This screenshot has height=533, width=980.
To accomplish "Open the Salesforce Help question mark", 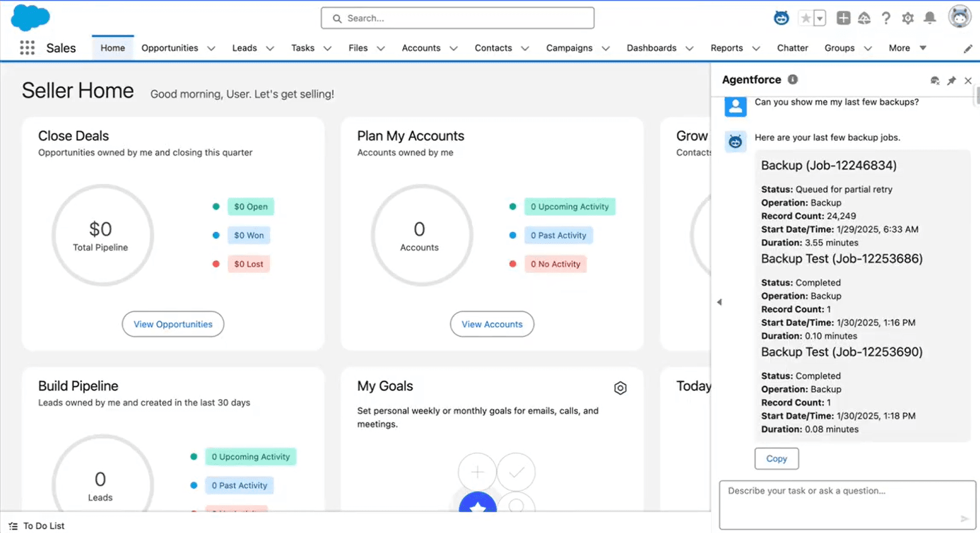I will 886,18.
